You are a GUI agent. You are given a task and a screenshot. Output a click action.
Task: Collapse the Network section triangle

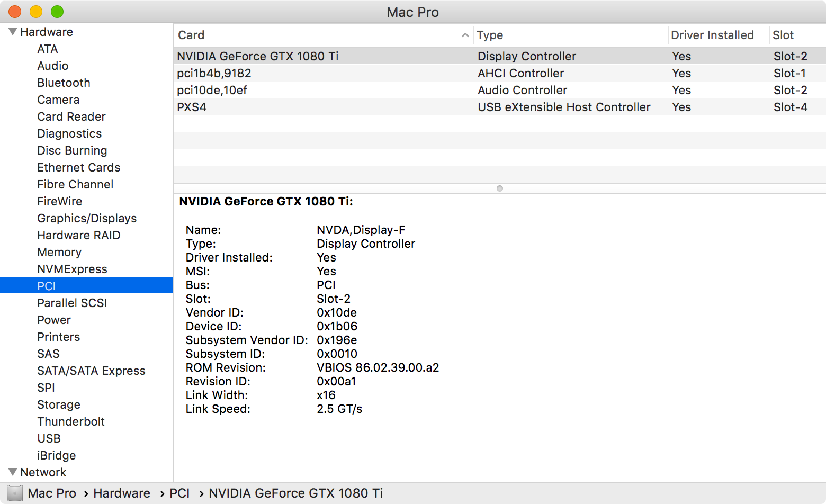(x=13, y=472)
